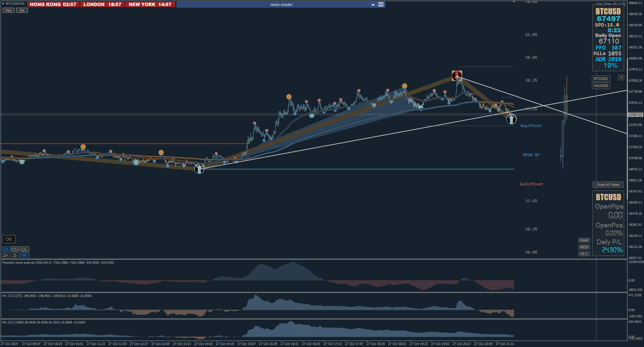Image resolution: width=644 pixels, height=347 pixels.
Task: Open the BTCUSD,M1 chart dropdown arrow
Action: click(x=3, y=3)
